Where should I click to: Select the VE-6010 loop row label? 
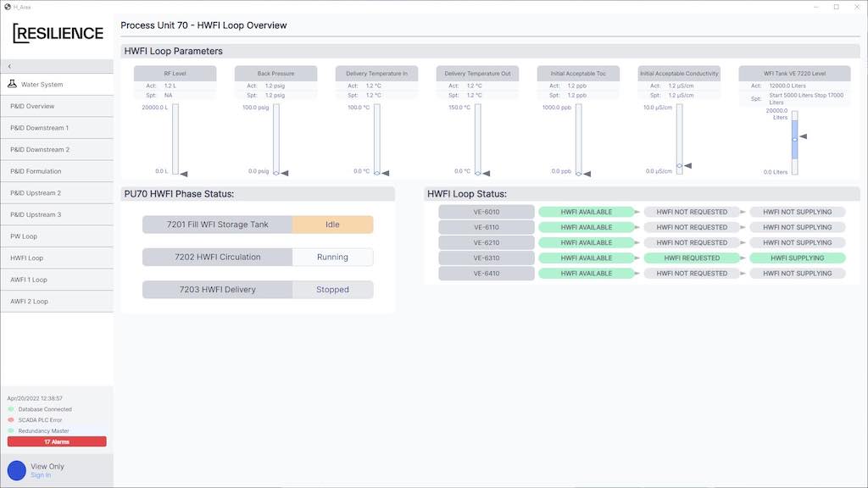click(x=487, y=212)
